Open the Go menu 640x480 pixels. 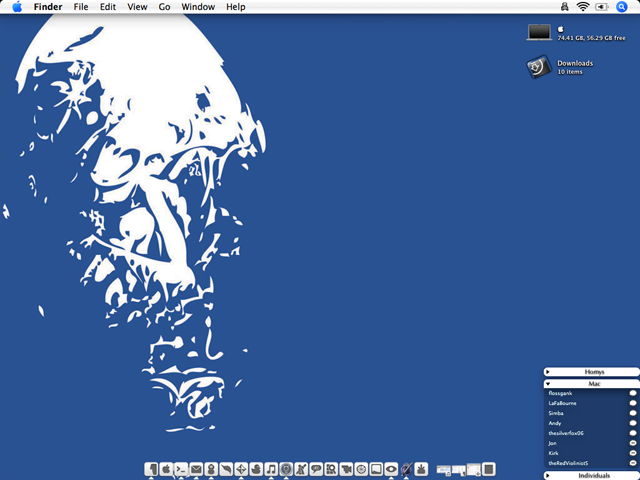(x=164, y=7)
